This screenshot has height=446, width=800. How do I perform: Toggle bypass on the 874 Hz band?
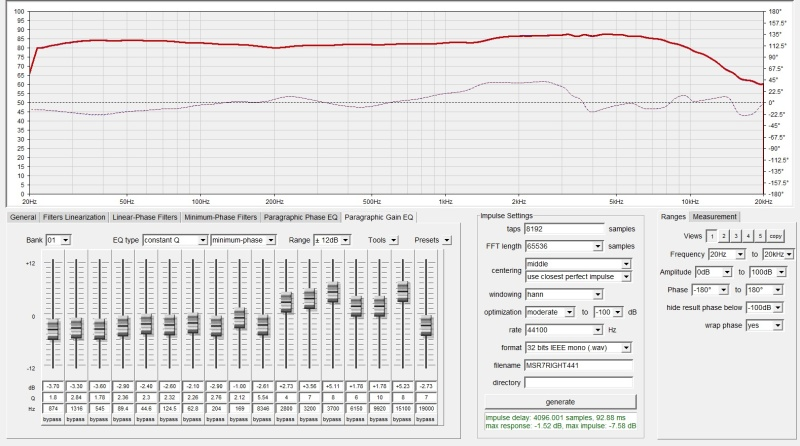(53, 418)
